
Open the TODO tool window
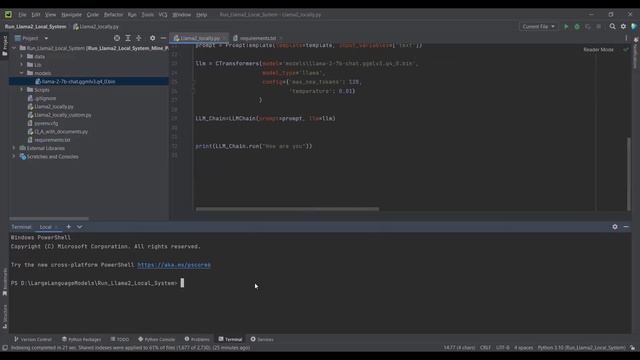coord(120,339)
